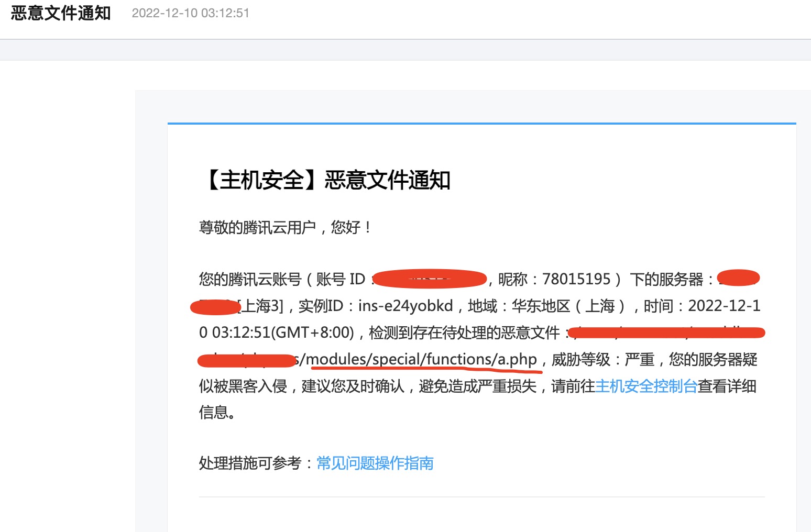Click the file path /modules/special/functions/a.php
Image resolution: width=811 pixels, height=532 pixels.
[x=418, y=359]
